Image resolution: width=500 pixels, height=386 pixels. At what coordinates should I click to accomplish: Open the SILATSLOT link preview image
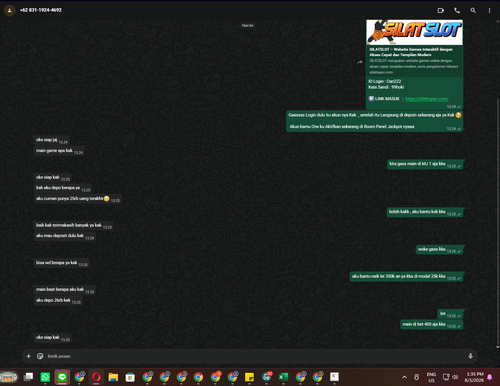tap(414, 32)
